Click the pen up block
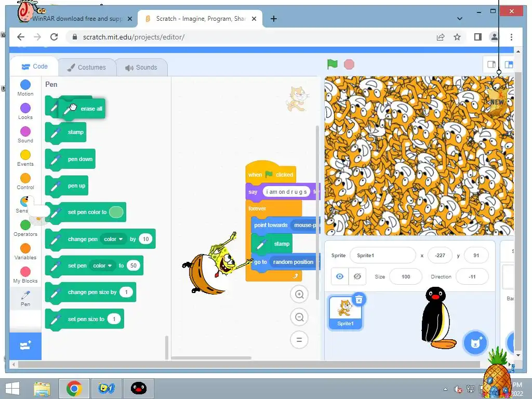The image size is (532, 399). pyautogui.click(x=67, y=186)
